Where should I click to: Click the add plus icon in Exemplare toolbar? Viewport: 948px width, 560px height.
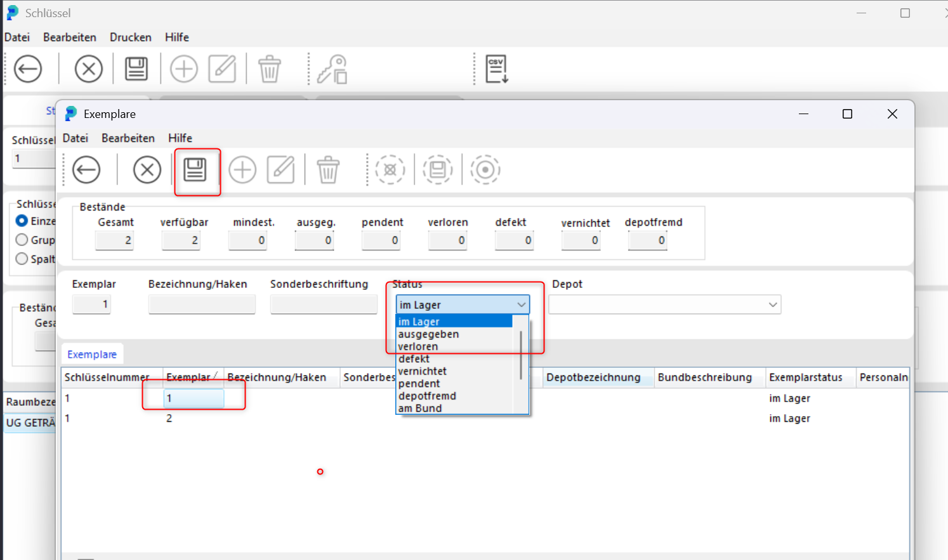[x=242, y=170]
